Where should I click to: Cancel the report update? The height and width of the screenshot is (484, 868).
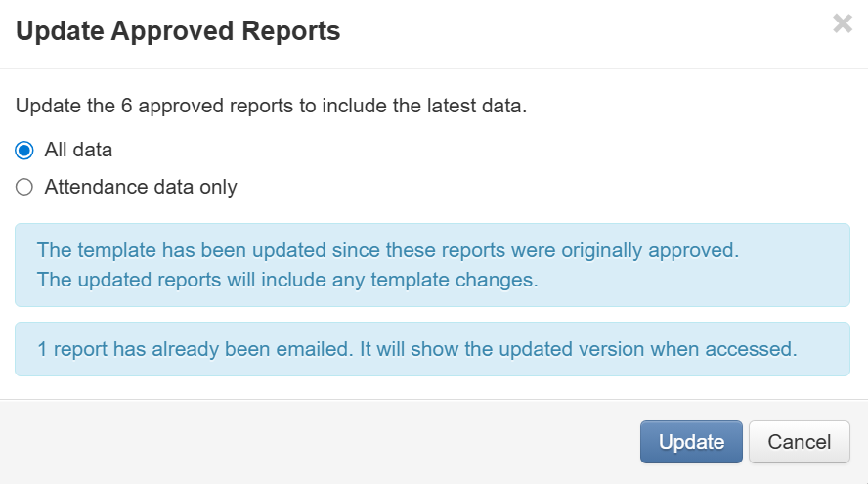tap(800, 442)
